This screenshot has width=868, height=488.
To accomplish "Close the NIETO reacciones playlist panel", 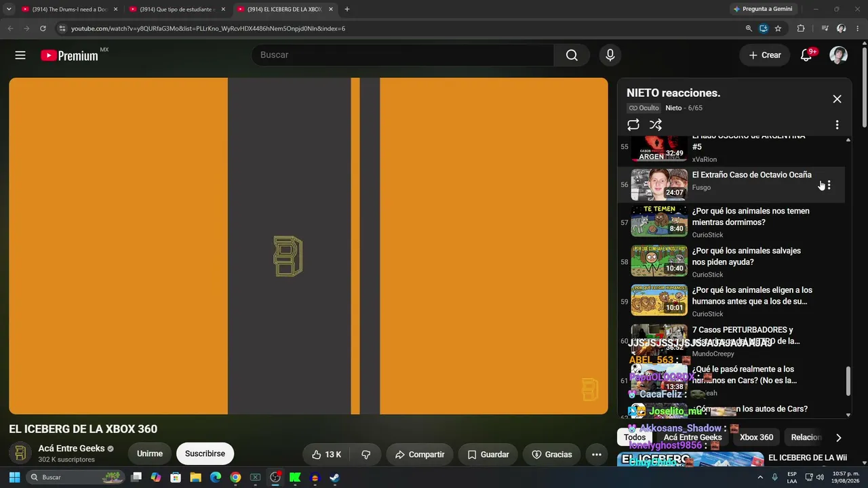I will (837, 99).
